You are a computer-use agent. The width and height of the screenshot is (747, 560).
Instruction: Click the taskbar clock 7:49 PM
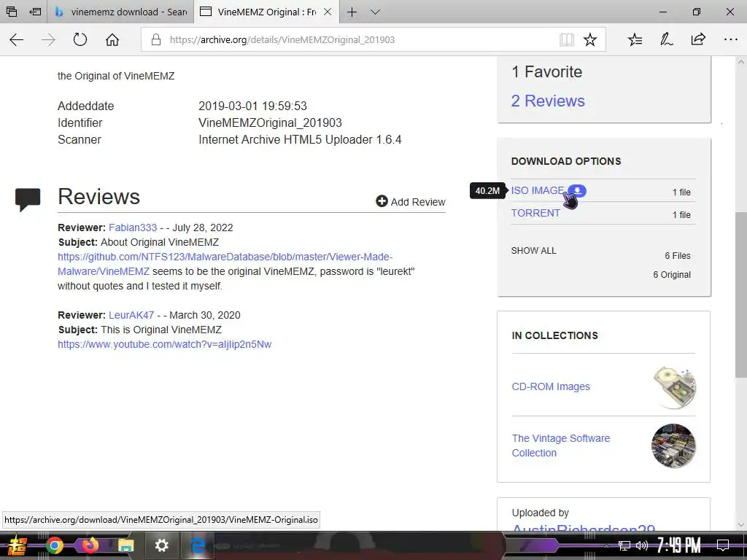pyautogui.click(x=678, y=545)
